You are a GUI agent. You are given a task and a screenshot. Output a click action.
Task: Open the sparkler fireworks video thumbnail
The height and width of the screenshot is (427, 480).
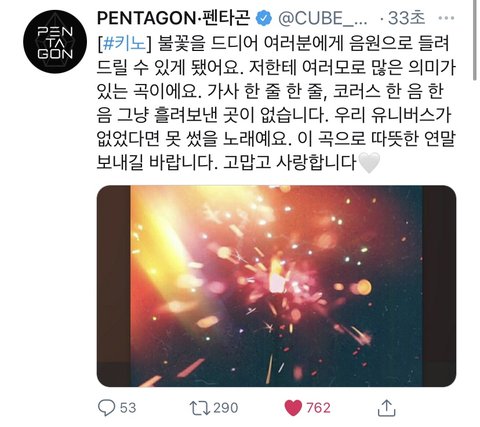tap(276, 286)
